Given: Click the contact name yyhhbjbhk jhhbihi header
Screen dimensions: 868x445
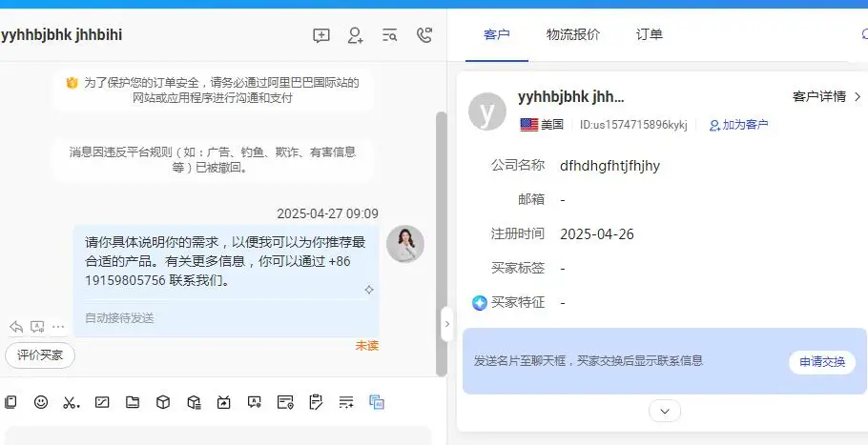Looking at the screenshot, I should pyautogui.click(x=61, y=35).
